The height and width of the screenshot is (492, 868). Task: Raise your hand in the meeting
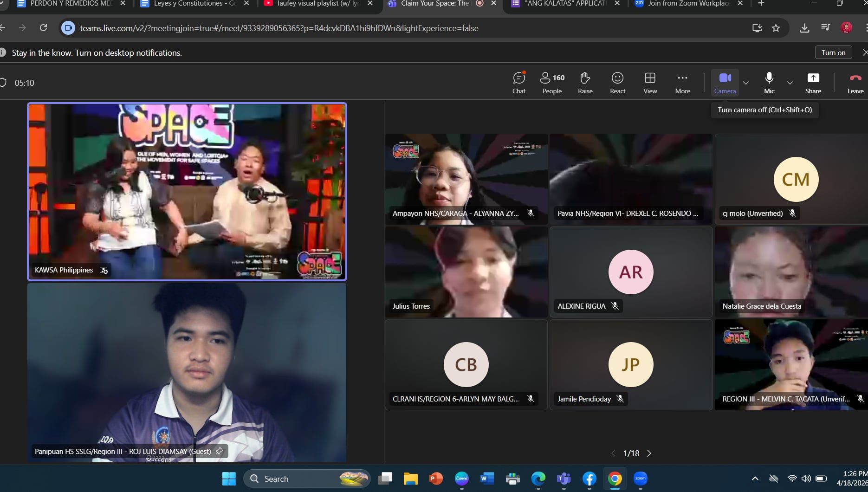[x=585, y=83]
